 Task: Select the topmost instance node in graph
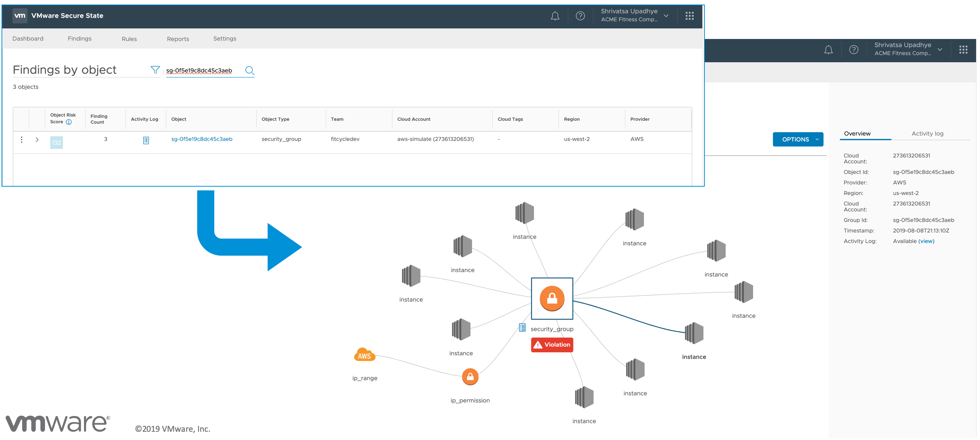point(524,213)
